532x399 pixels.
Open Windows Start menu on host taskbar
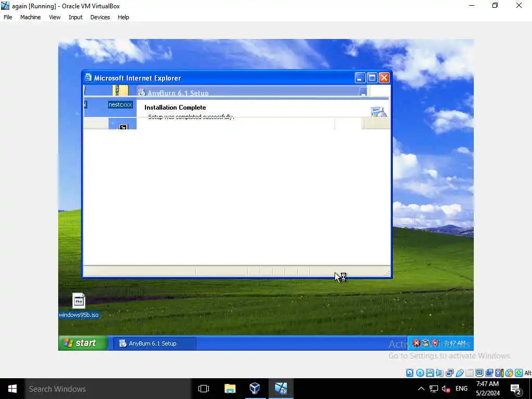pyautogui.click(x=12, y=389)
